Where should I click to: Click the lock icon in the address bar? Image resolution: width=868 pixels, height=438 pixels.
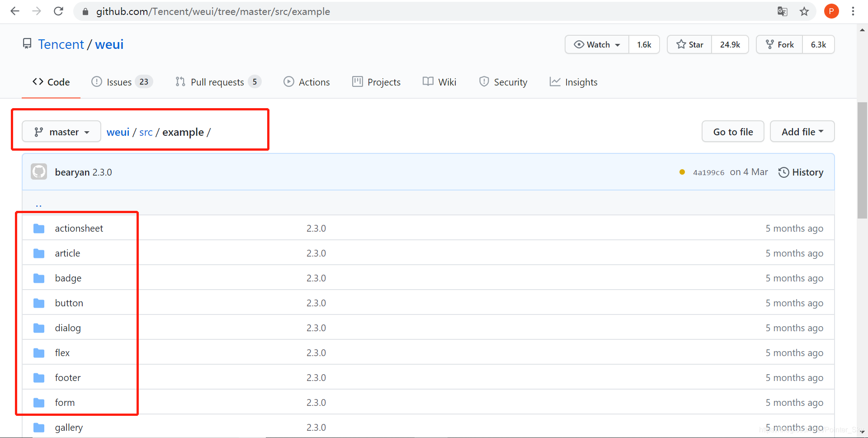point(85,12)
